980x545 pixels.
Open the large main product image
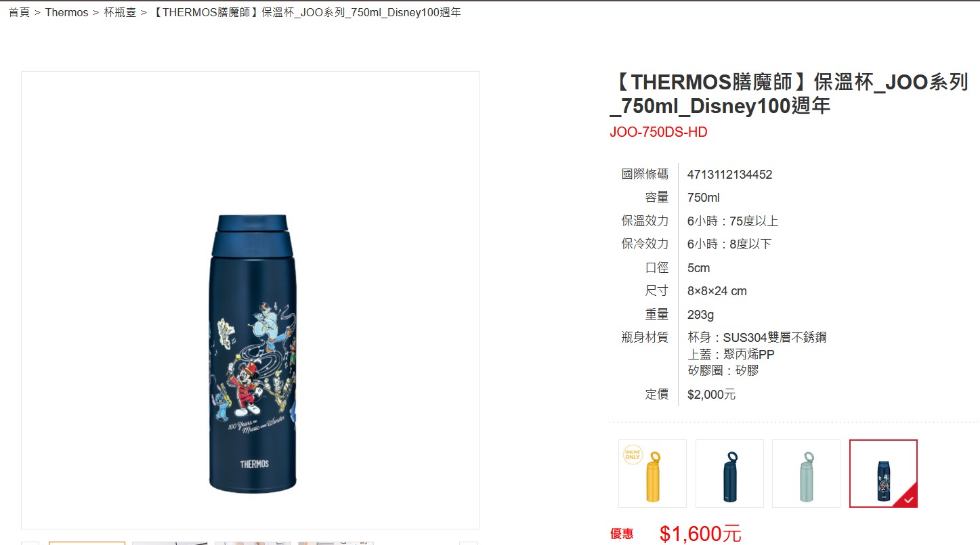point(250,300)
